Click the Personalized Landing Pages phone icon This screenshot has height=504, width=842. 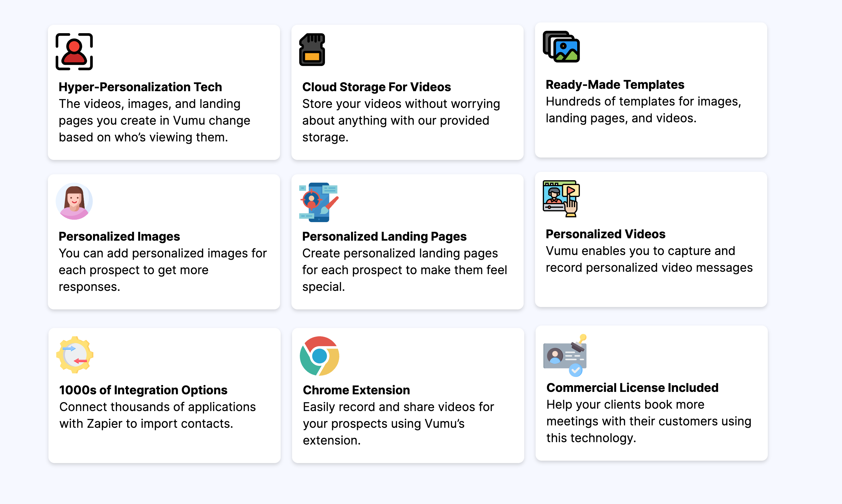point(318,202)
